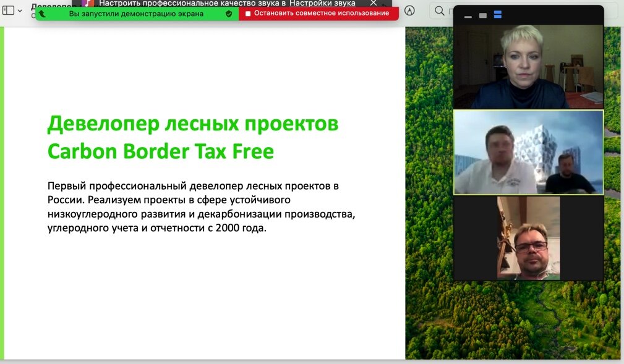The height and width of the screenshot is (364, 624).
Task: Collapse video panel to minimal bar view
Action: pos(468,16)
